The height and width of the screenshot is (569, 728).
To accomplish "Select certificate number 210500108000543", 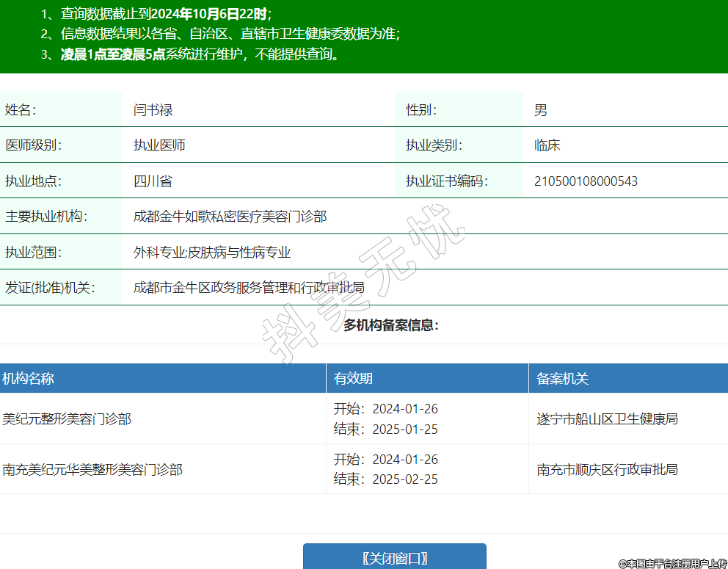I will point(586,181).
